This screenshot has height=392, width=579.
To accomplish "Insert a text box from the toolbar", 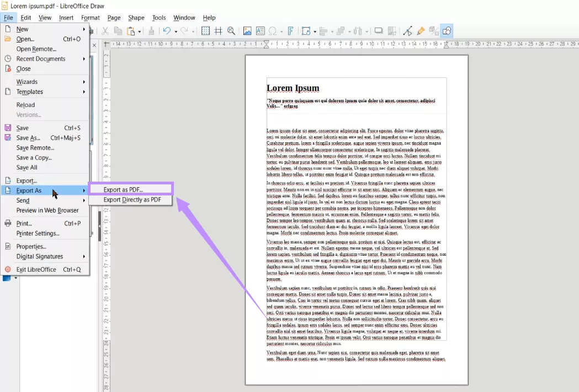I will pos(260,30).
